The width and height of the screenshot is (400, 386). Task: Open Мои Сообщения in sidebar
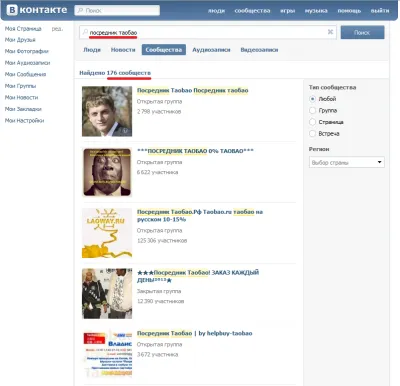coord(25,74)
